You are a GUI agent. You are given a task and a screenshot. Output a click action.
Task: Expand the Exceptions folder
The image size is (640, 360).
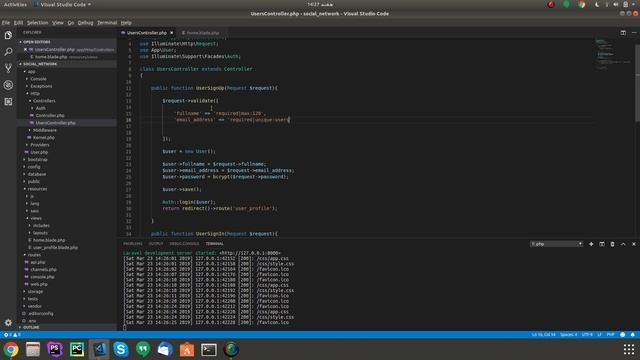[41, 86]
